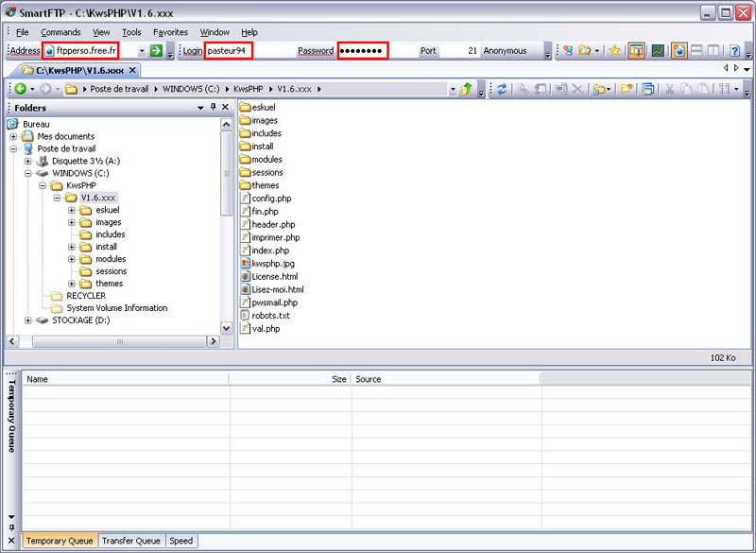Viewport: 756px width, 553px height.
Task: Open the green speed graph icon
Action: (x=658, y=50)
